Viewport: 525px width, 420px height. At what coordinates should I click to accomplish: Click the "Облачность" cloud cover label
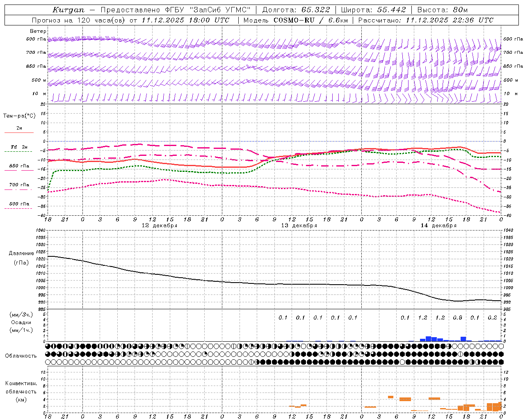21,356
